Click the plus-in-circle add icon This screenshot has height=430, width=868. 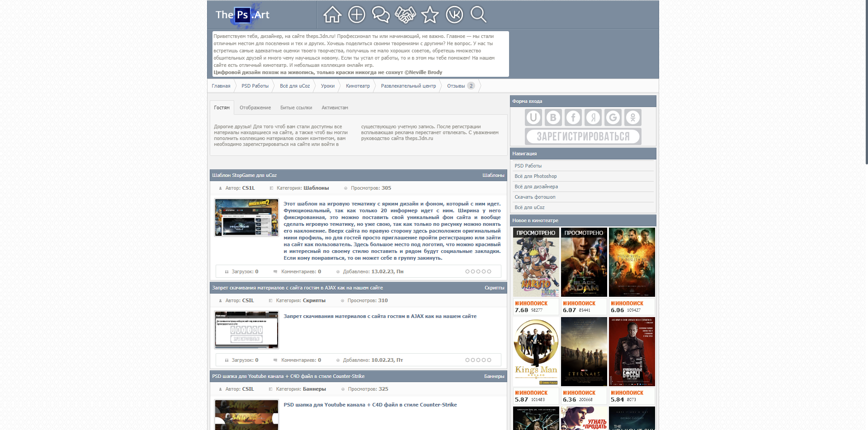coord(356,15)
